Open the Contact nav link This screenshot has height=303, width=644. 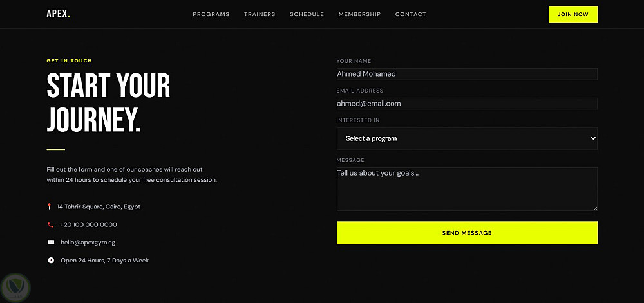pyautogui.click(x=410, y=14)
